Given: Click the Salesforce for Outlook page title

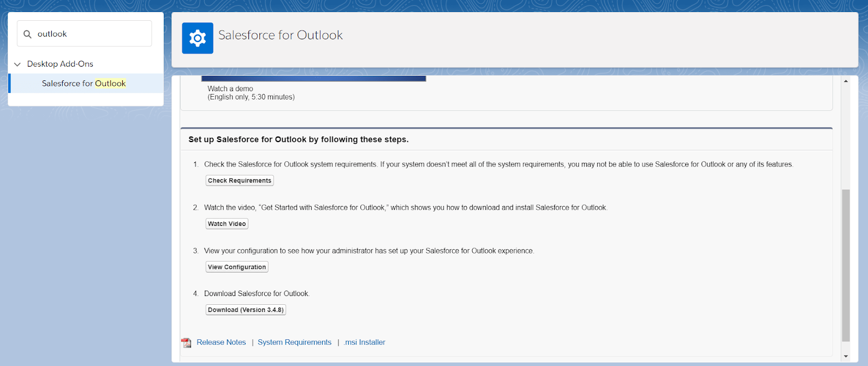Looking at the screenshot, I should [281, 35].
